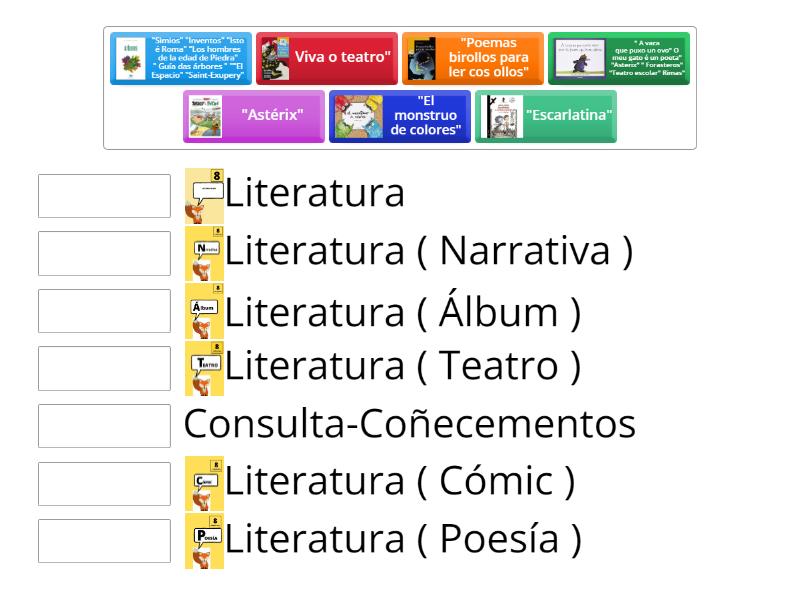Viewport: 800px width, 600px height.
Task: Click the Cómic fox icon
Action: point(205,483)
